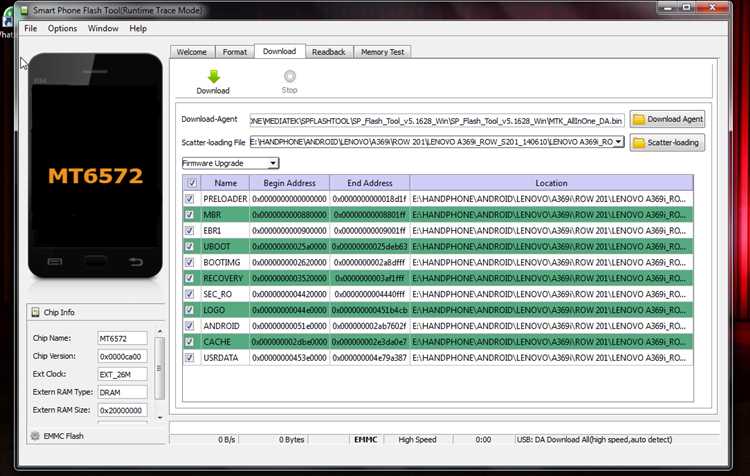Open the Firmware Upgrade mode dropdown
The width and height of the screenshot is (750, 476).
(x=230, y=163)
